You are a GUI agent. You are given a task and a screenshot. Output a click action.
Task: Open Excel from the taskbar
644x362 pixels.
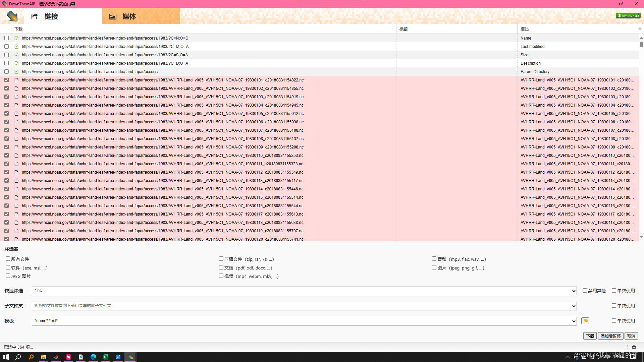106,357
